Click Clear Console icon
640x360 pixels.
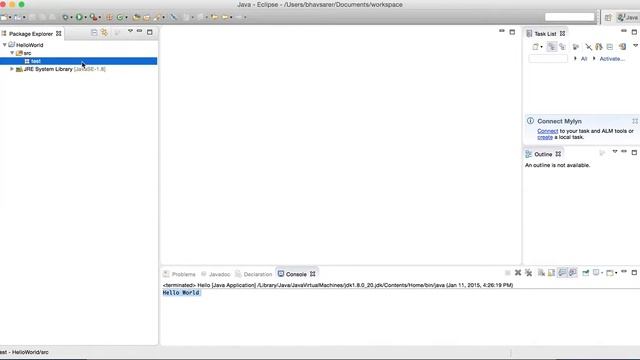[541, 273]
